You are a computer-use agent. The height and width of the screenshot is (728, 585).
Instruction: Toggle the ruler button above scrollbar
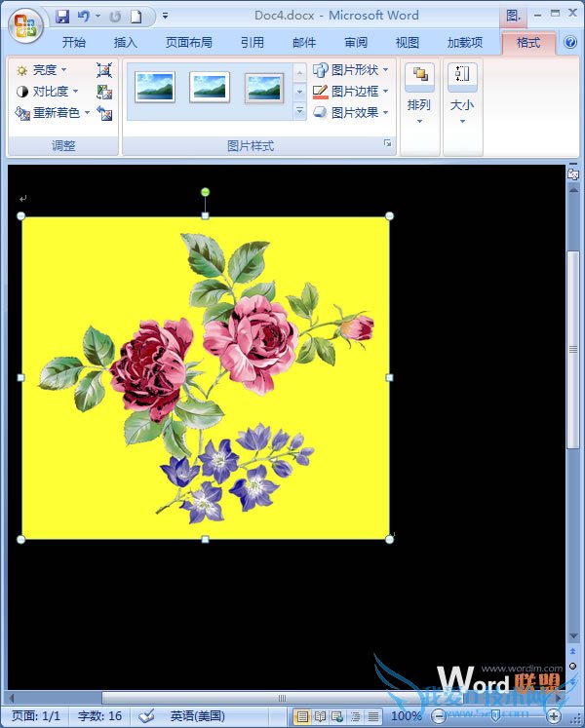coord(573,172)
